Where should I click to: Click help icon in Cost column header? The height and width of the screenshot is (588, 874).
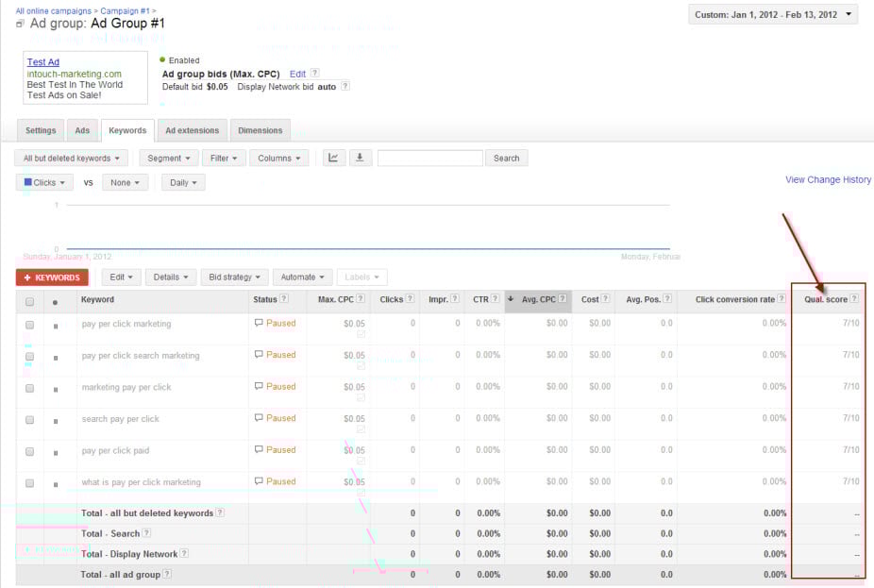coord(605,299)
